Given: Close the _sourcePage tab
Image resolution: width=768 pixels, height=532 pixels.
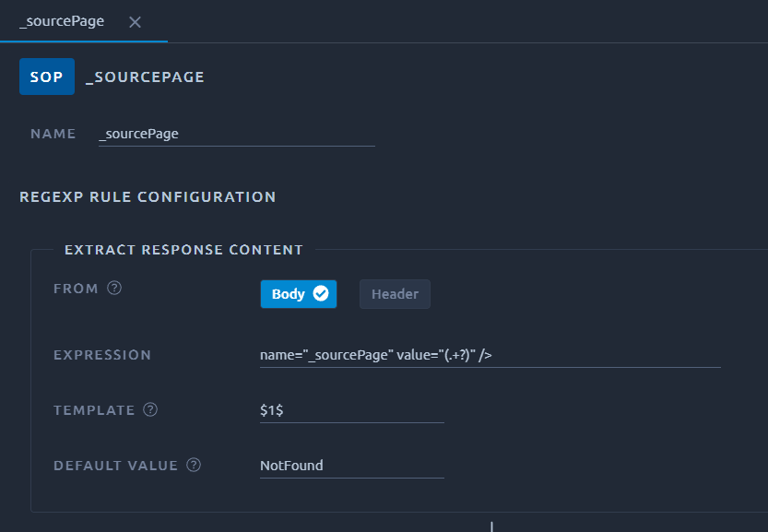Looking at the screenshot, I should [135, 22].
